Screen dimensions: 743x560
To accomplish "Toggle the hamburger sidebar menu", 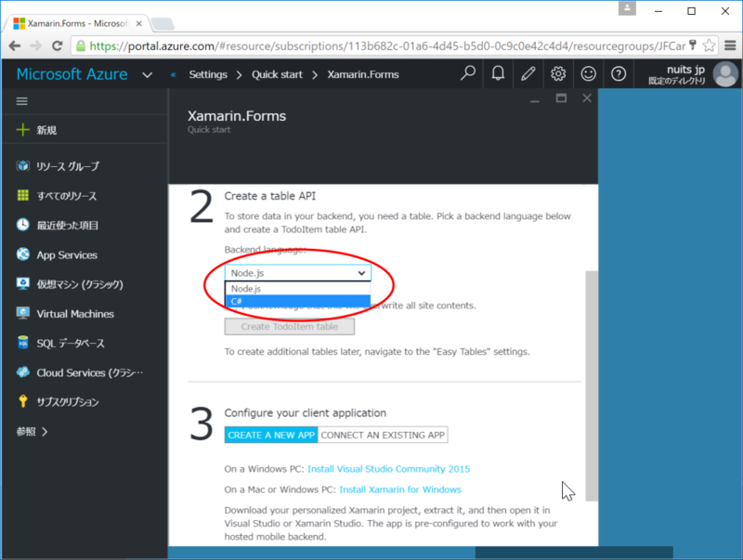I will click(21, 101).
